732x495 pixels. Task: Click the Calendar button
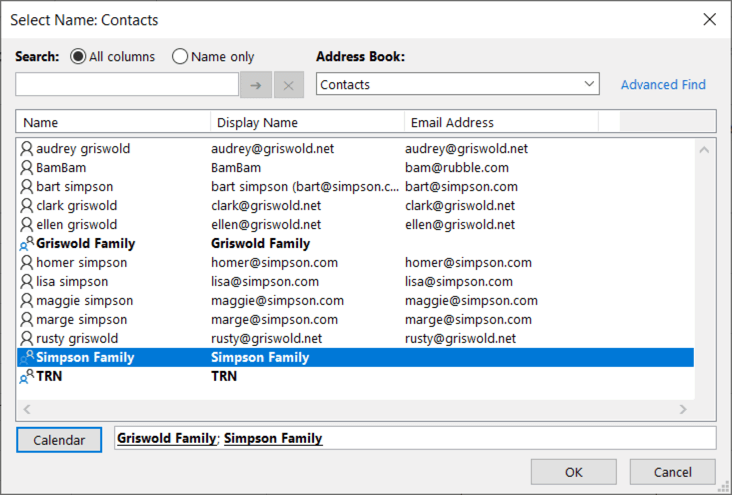click(x=59, y=439)
